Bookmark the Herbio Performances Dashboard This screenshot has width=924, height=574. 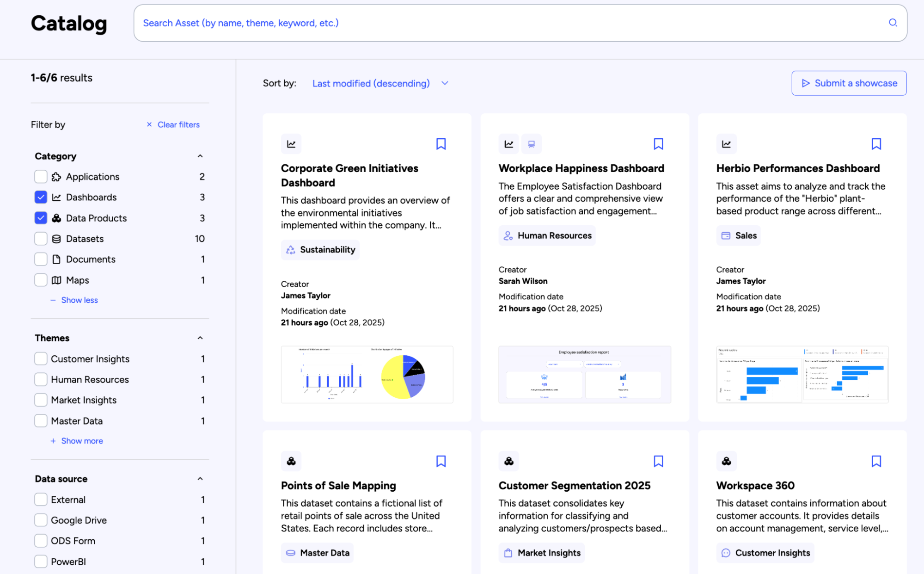[x=876, y=144]
